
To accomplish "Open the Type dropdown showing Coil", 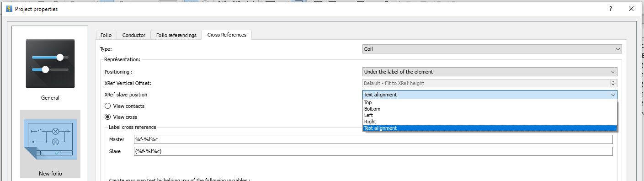I will tap(492, 49).
